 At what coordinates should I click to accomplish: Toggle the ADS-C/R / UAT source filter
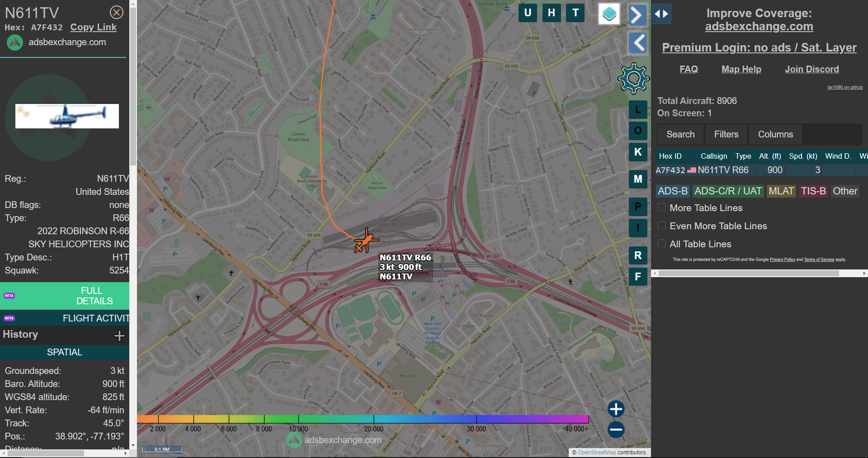tap(728, 191)
